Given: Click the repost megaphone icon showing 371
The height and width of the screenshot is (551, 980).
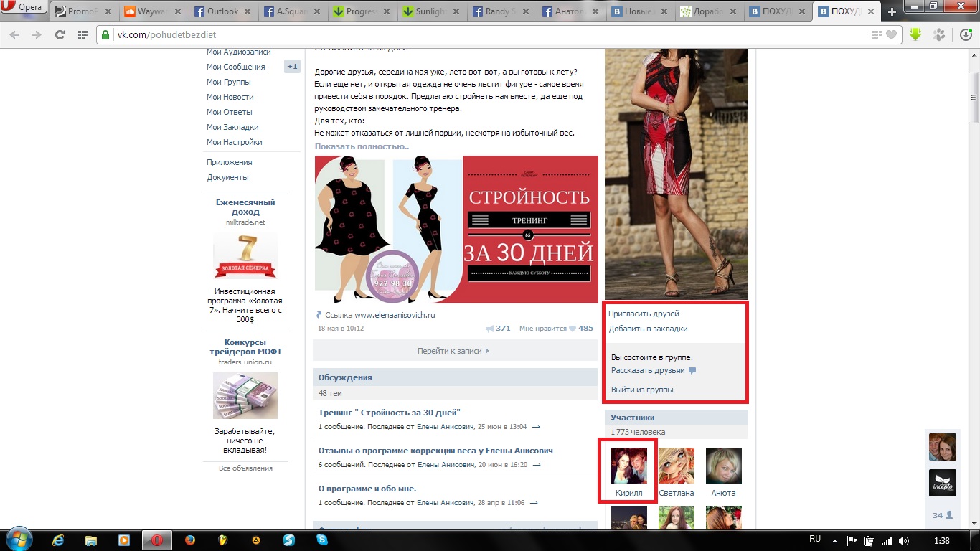Looking at the screenshot, I should pos(489,329).
